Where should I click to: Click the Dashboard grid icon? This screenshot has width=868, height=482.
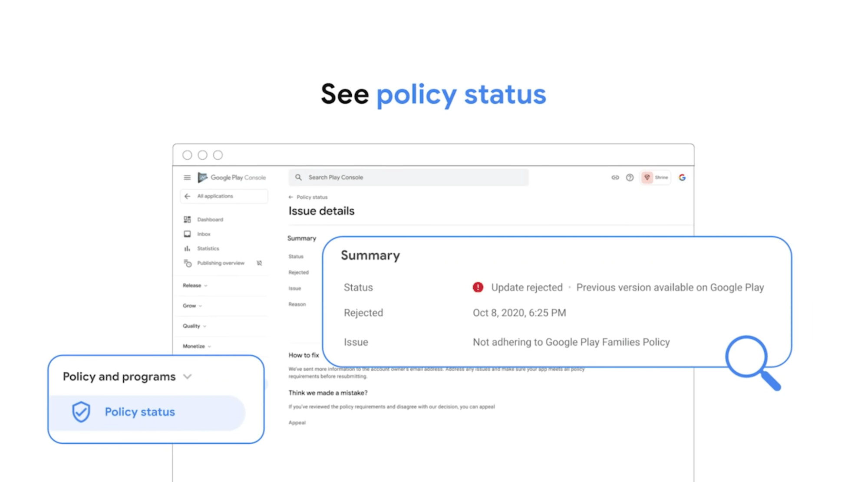pyautogui.click(x=187, y=219)
